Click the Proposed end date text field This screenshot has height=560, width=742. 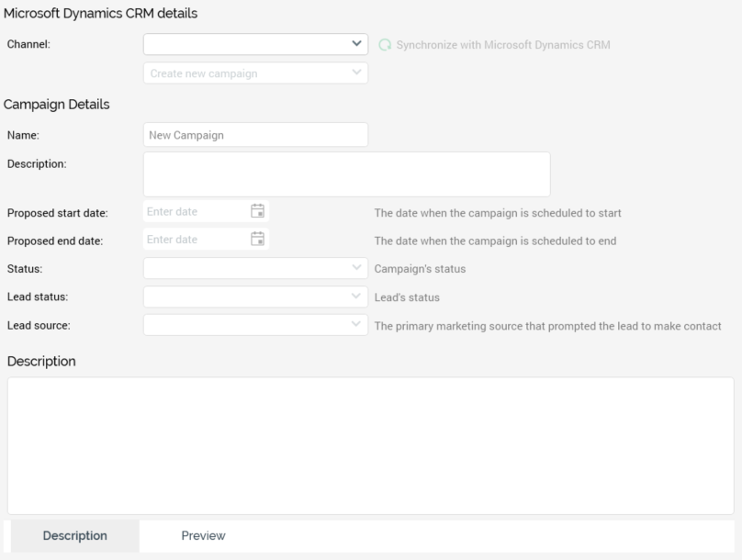(196, 240)
